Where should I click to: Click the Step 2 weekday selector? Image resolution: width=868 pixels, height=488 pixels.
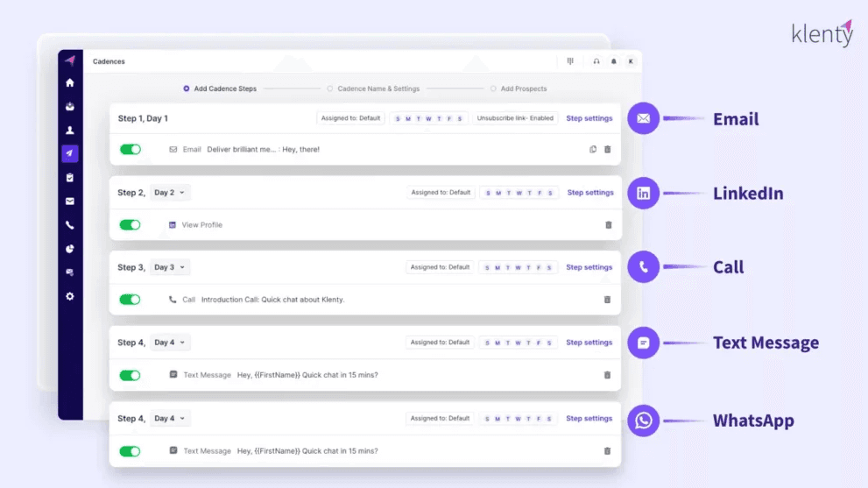tap(519, 193)
